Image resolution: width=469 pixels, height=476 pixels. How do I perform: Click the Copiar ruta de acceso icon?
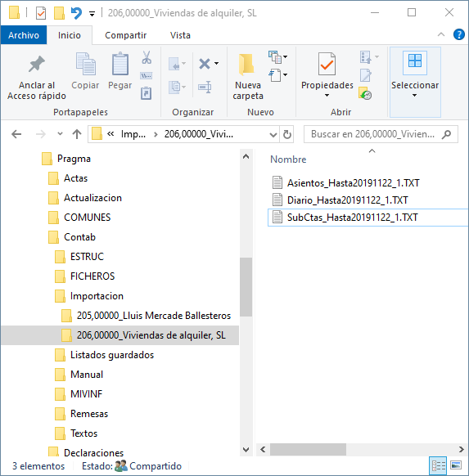pos(147,75)
